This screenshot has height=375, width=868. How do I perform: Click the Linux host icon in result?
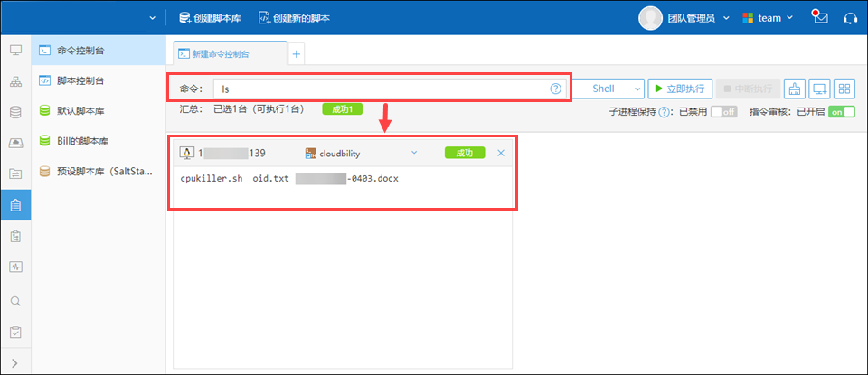click(188, 154)
